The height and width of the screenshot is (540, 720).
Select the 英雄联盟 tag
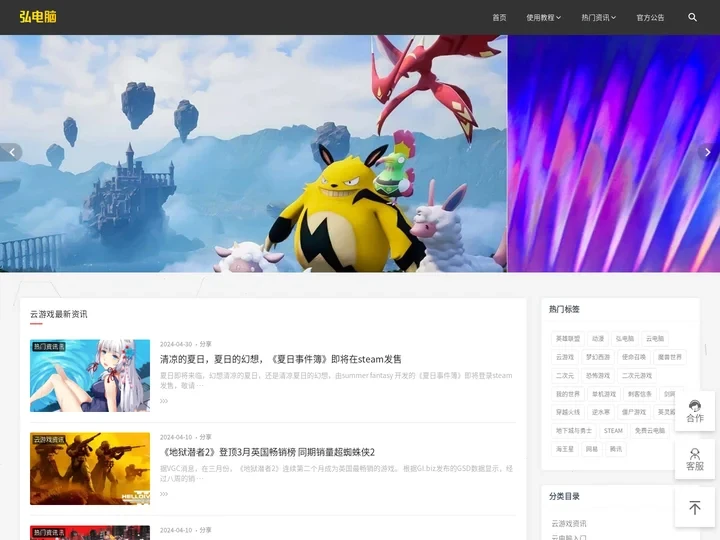tap(568, 339)
